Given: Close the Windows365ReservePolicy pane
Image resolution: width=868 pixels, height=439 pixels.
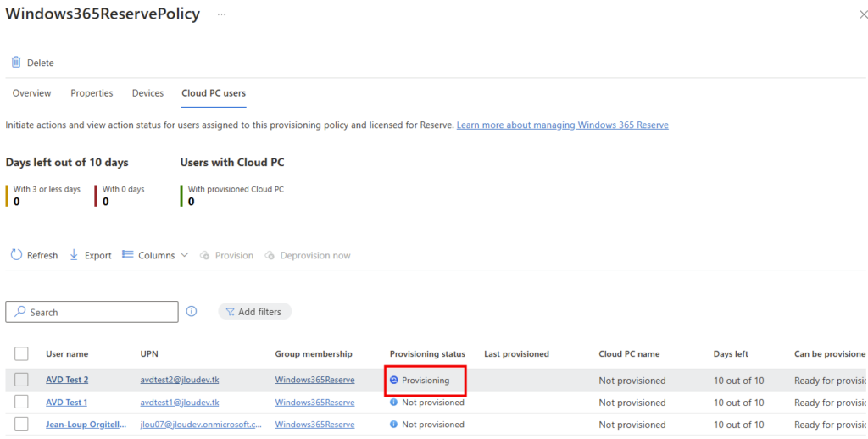Looking at the screenshot, I should 862,15.
